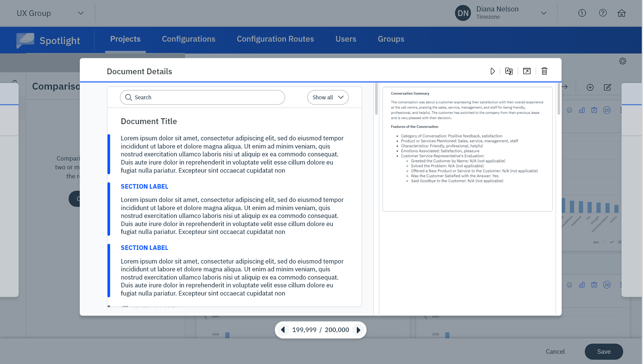The height and width of the screenshot is (364, 643).
Task: Click Category of Conversation bullet line
Action: (x=451, y=136)
